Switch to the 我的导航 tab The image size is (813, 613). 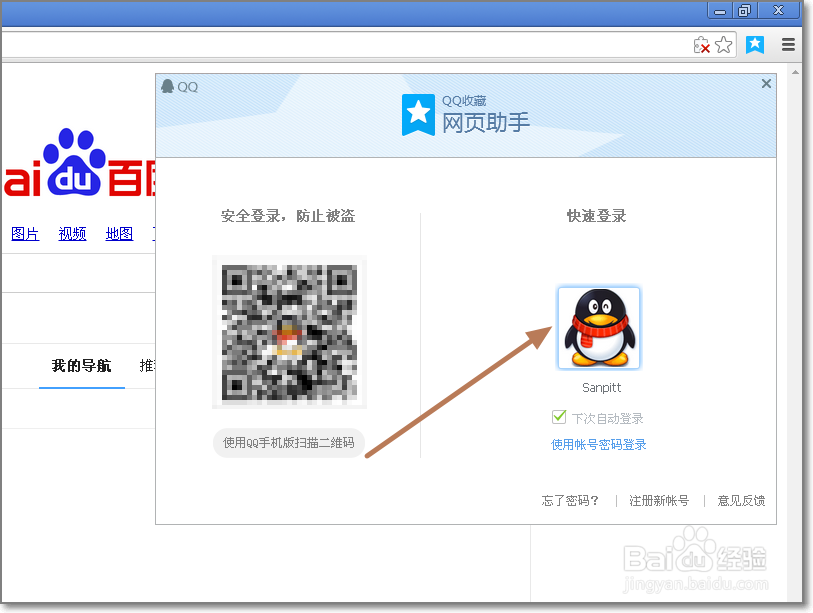coord(81,366)
